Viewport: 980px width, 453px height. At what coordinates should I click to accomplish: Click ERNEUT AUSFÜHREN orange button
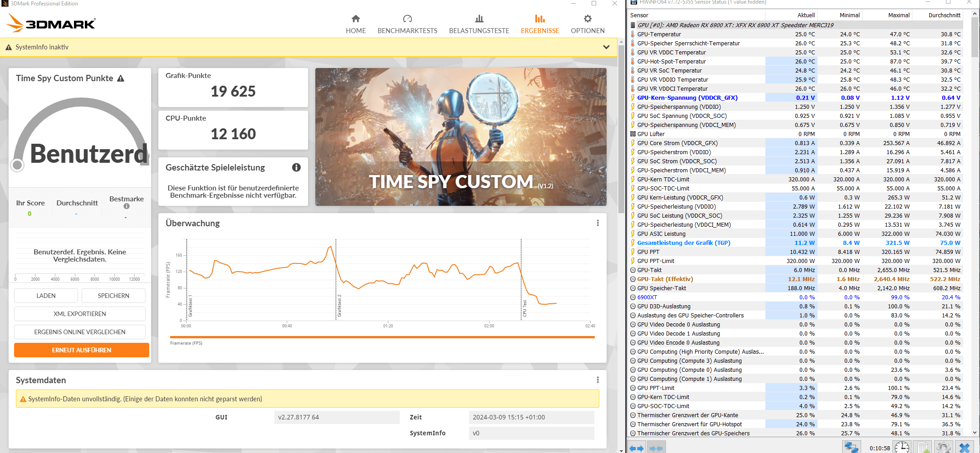point(82,350)
